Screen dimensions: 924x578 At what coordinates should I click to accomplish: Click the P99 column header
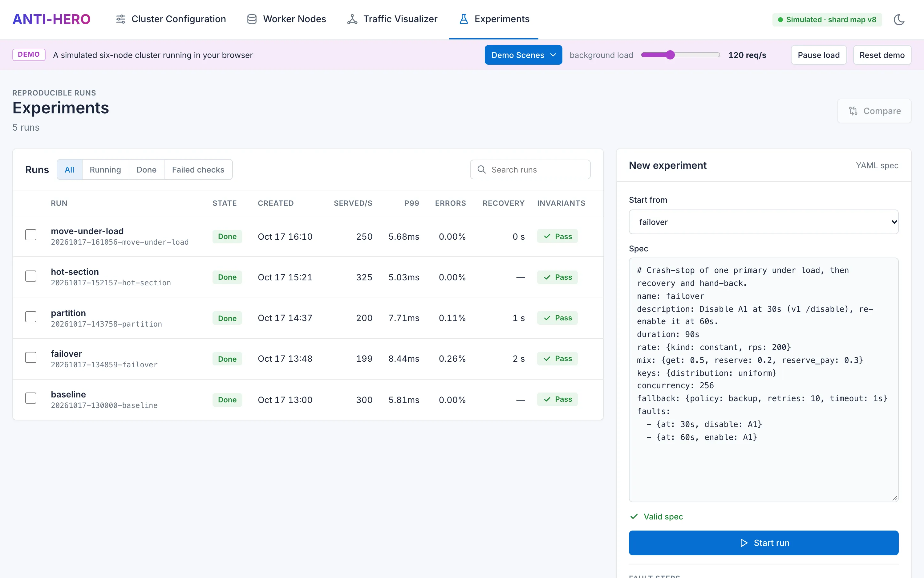click(x=411, y=203)
